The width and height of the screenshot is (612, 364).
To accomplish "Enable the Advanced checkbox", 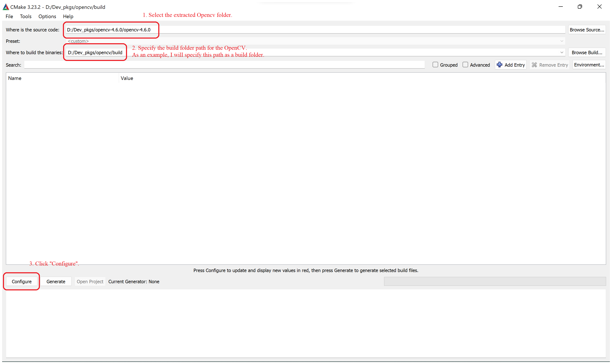I will coord(465,65).
